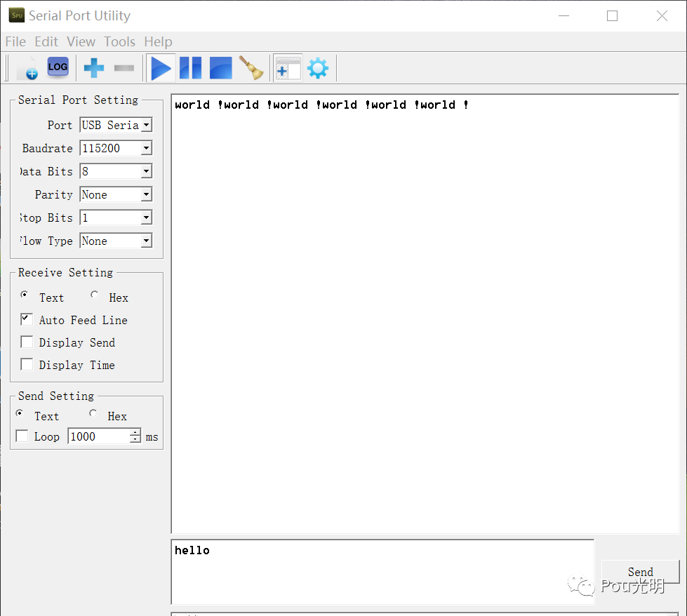Start communication with the play icon
The height and width of the screenshot is (616, 687).
161,68
